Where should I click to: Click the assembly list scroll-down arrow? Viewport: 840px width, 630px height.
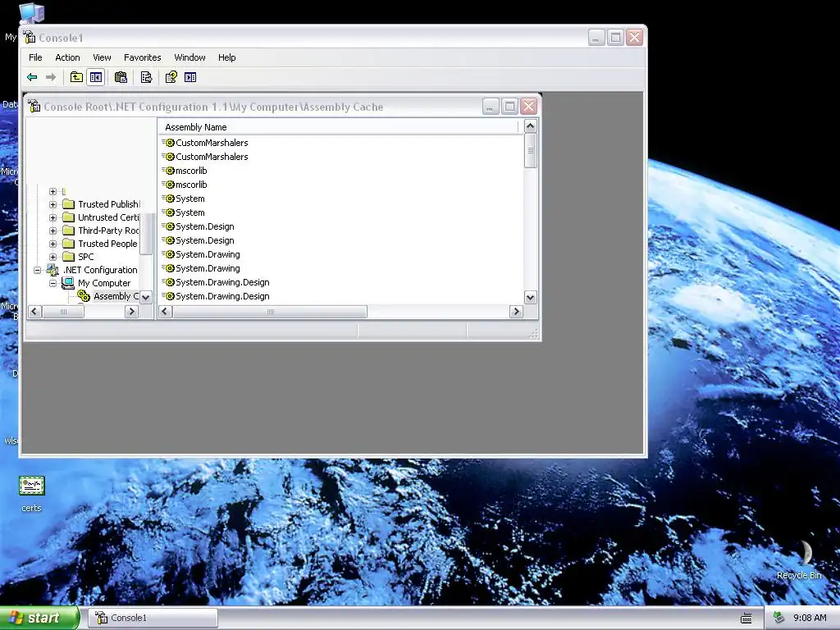coord(531,297)
